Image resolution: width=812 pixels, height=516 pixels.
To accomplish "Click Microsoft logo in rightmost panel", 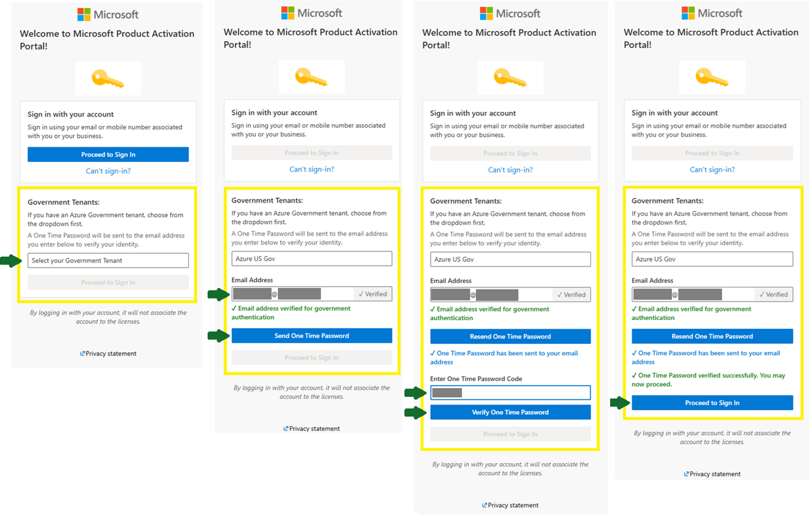I will 713,13.
